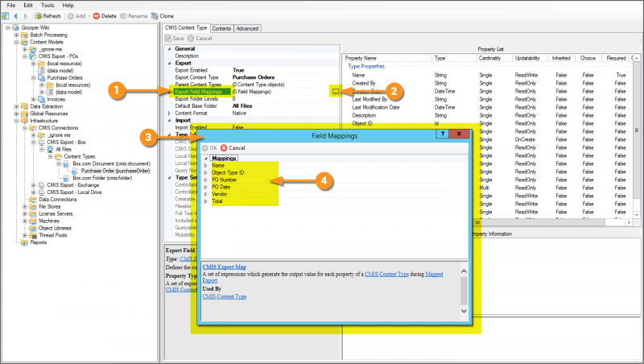Click the Clone toolbar icon

[x=155, y=16]
